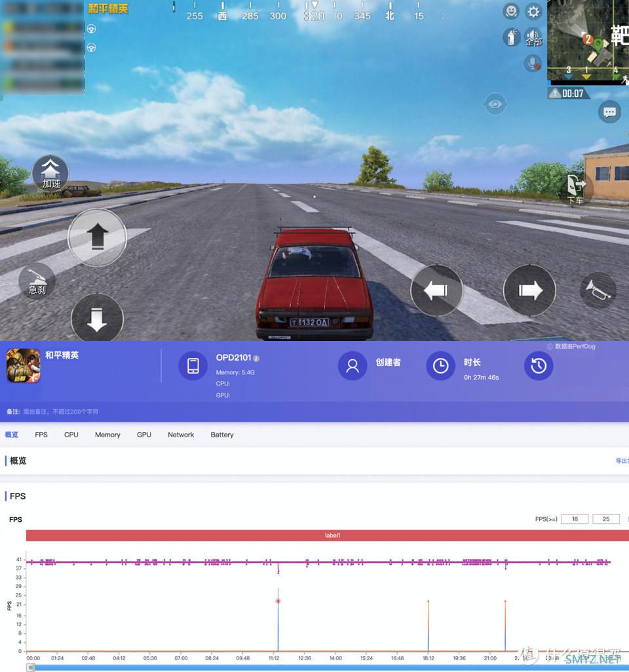Click the chart range slider handle

click(x=30, y=667)
